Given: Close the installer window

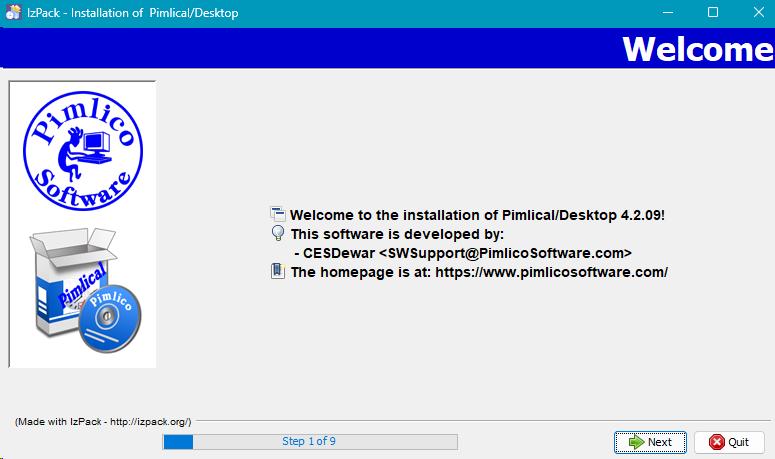Looking at the screenshot, I should coord(758,12).
